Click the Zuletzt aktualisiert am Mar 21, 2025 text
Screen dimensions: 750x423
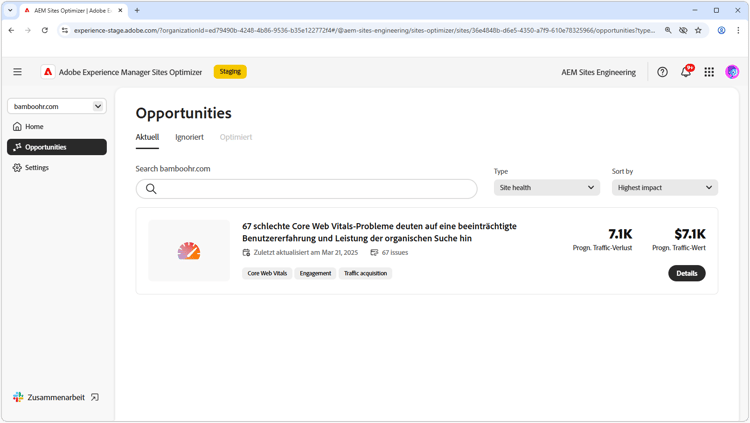pyautogui.click(x=306, y=253)
